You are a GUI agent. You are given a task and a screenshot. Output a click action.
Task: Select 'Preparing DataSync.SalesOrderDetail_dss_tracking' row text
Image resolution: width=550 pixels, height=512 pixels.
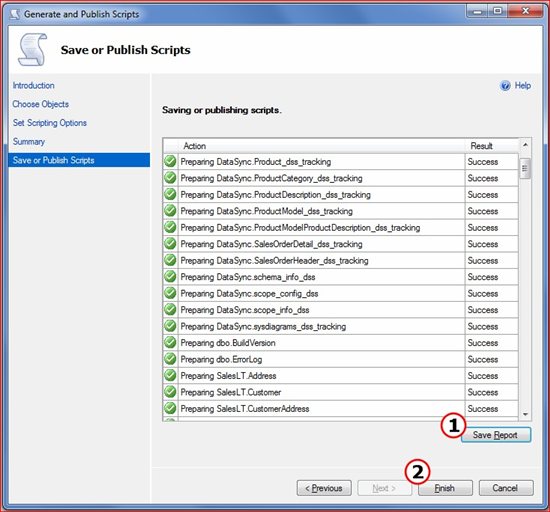coord(271,244)
